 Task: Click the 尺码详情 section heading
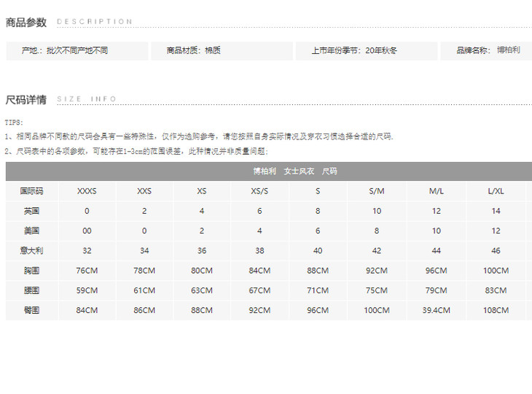pyautogui.click(x=26, y=99)
